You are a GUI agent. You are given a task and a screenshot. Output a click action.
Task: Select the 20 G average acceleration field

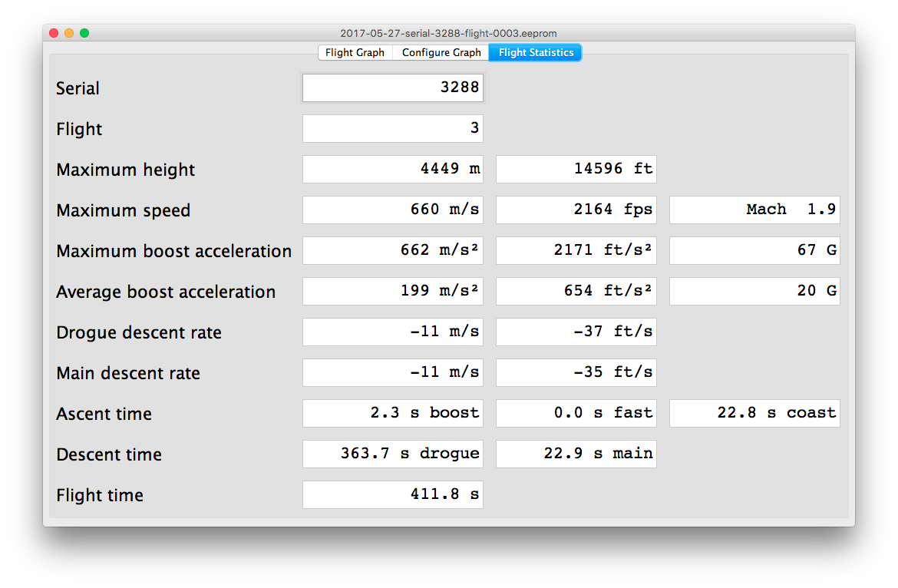[x=754, y=291]
